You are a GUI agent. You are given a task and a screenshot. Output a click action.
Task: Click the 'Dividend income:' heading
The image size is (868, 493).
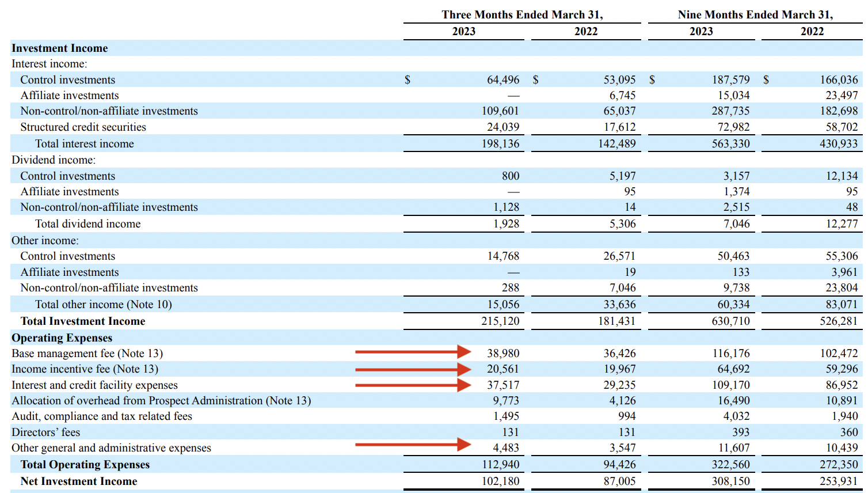[54, 160]
